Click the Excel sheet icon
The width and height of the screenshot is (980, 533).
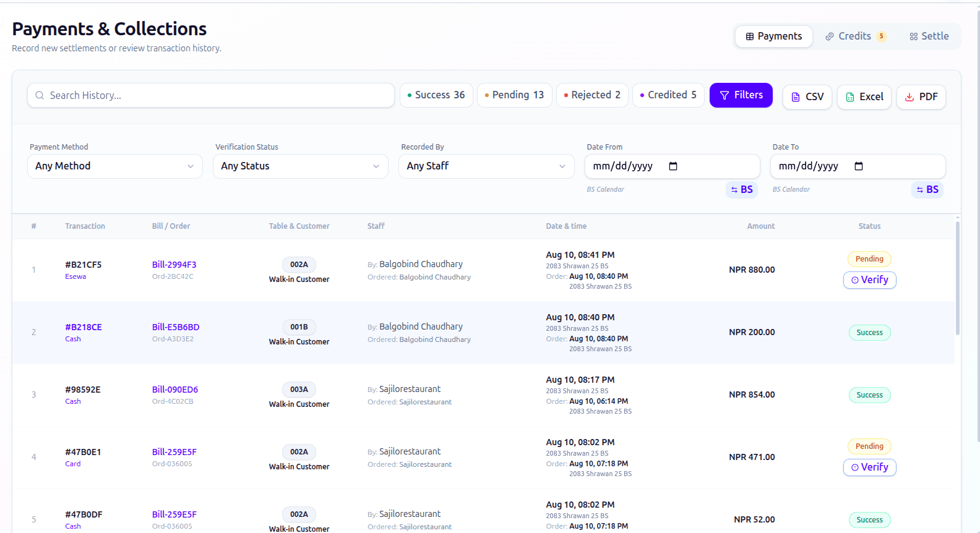pyautogui.click(x=850, y=97)
